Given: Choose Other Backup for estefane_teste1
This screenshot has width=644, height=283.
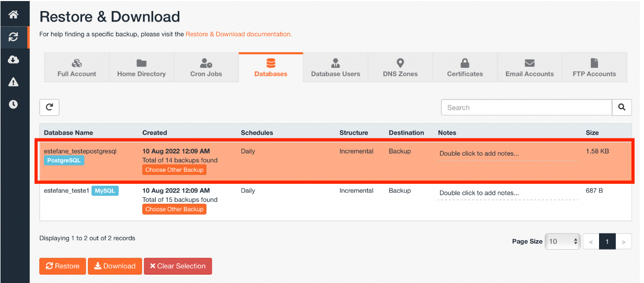Looking at the screenshot, I should click(175, 209).
